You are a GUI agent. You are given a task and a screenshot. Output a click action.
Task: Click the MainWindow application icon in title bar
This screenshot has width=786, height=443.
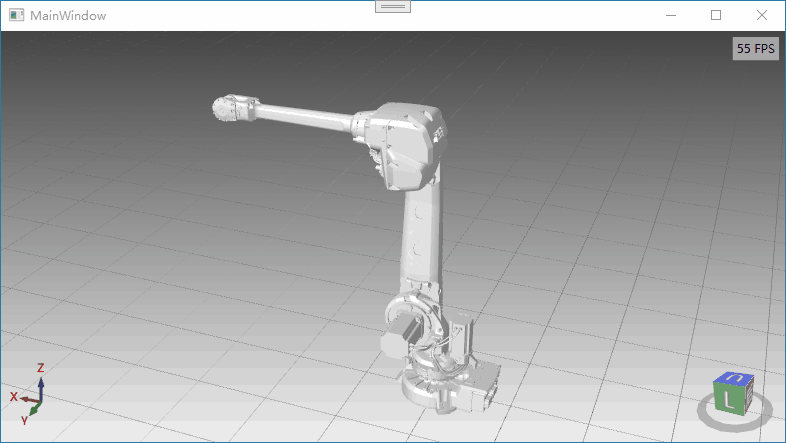tap(16, 16)
